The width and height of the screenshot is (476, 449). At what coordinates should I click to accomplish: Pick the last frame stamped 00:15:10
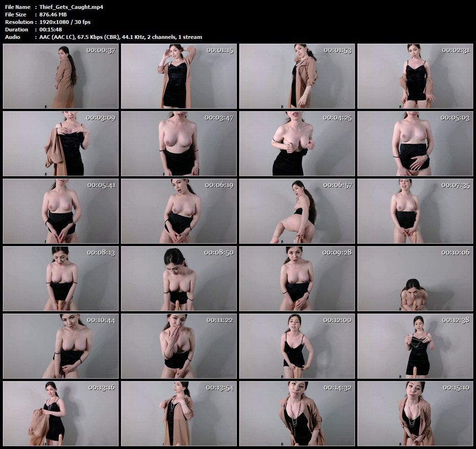pos(415,413)
